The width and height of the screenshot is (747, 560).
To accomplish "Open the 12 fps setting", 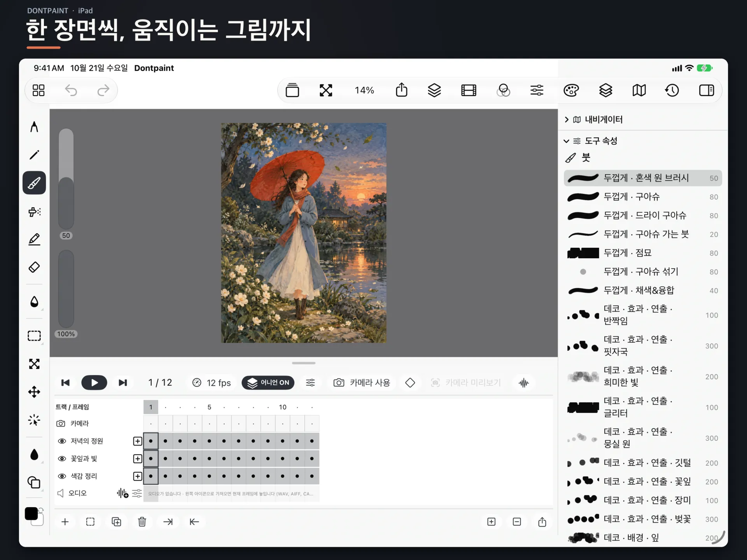I will tap(212, 383).
